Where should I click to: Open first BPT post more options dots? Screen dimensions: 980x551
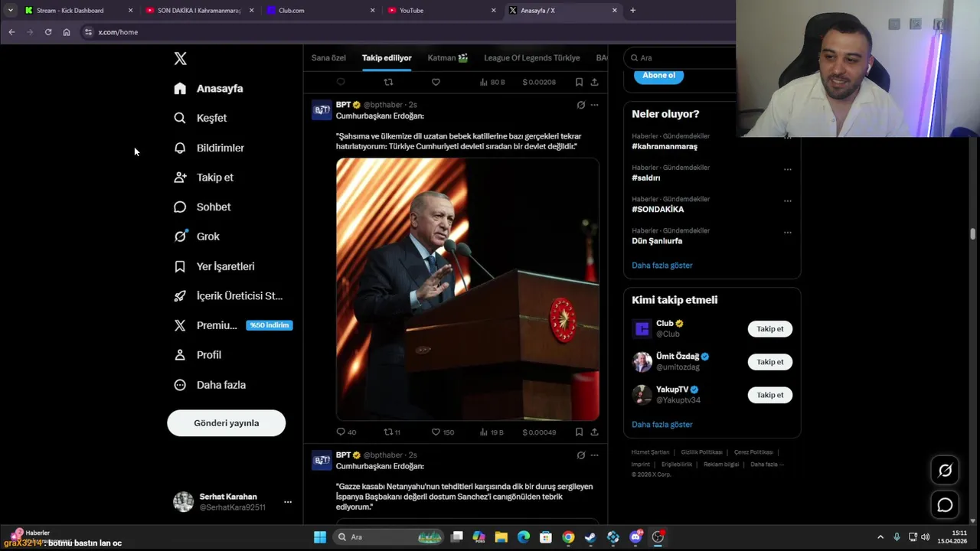click(594, 105)
